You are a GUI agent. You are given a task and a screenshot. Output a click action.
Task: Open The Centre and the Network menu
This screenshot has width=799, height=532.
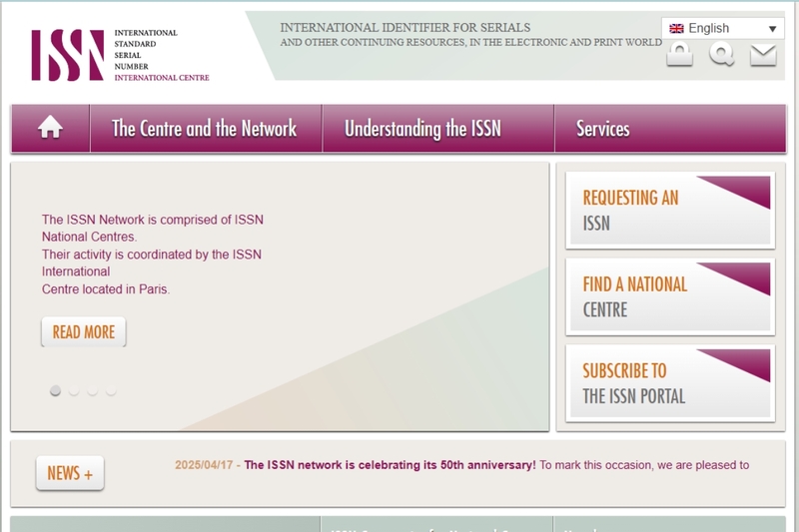click(205, 128)
